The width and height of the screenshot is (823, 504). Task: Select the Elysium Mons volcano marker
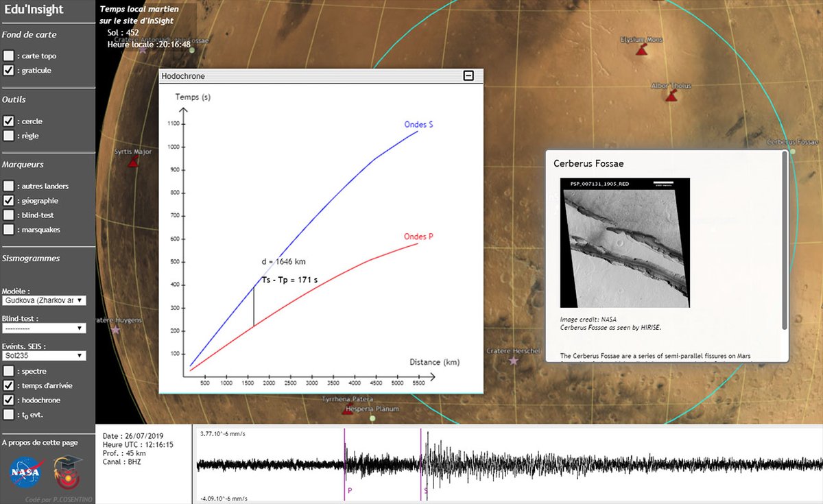[641, 51]
